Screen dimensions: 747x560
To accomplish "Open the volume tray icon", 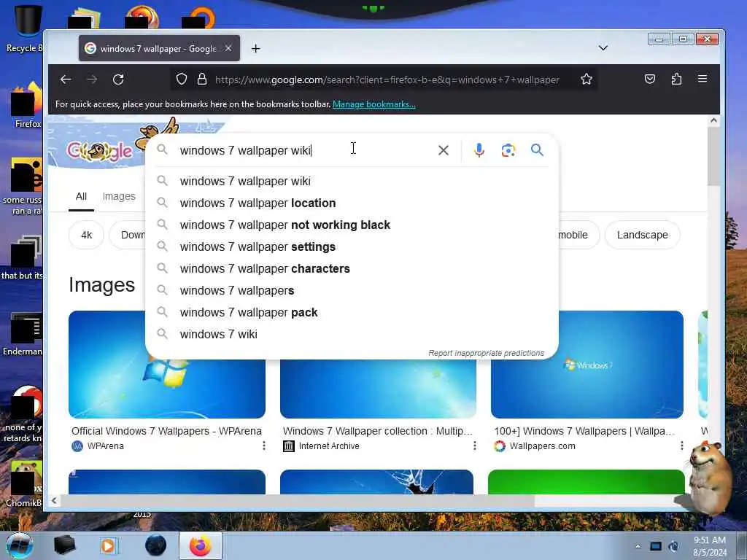I will pos(673,546).
